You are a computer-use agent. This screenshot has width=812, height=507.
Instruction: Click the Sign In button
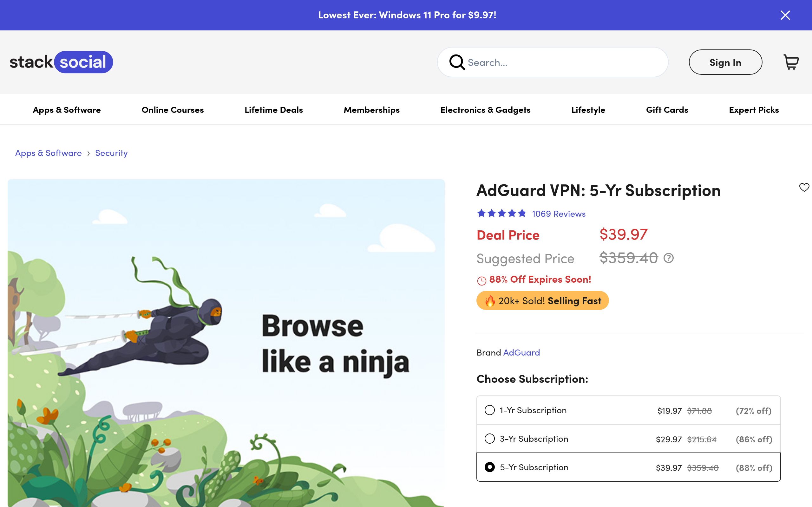pyautogui.click(x=725, y=62)
